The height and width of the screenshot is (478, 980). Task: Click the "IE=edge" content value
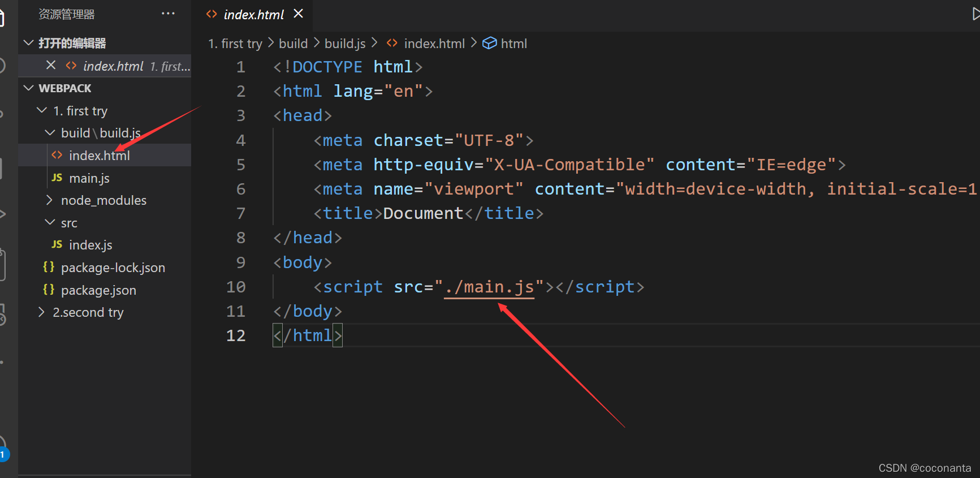(791, 165)
